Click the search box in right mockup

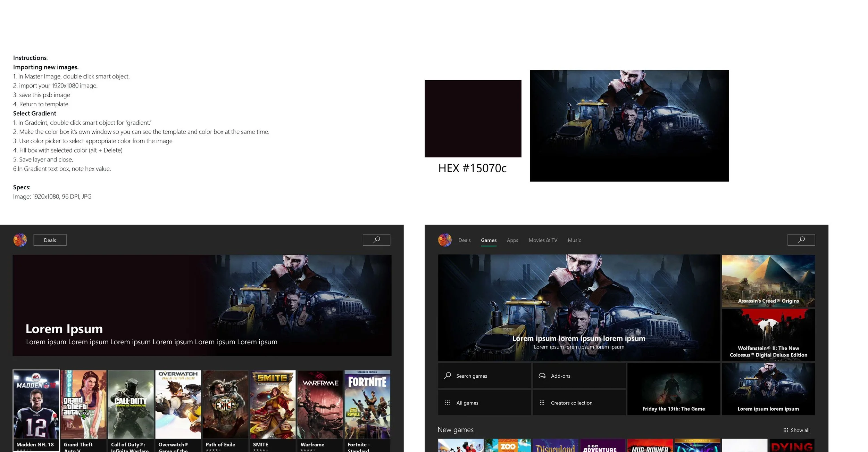pyautogui.click(x=801, y=240)
